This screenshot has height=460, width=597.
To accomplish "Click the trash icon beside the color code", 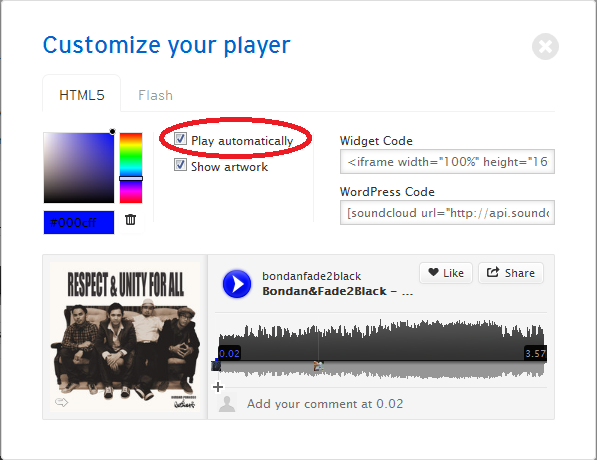I will (130, 220).
